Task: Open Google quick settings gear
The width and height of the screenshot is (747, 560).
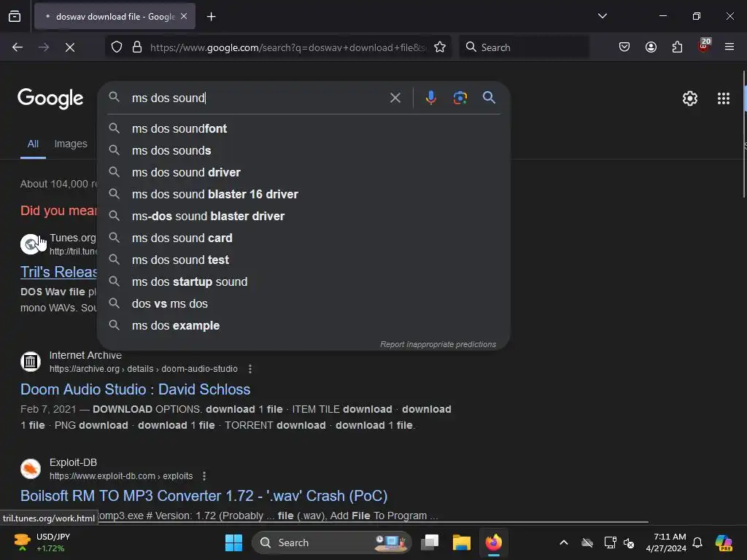Action: coord(690,98)
